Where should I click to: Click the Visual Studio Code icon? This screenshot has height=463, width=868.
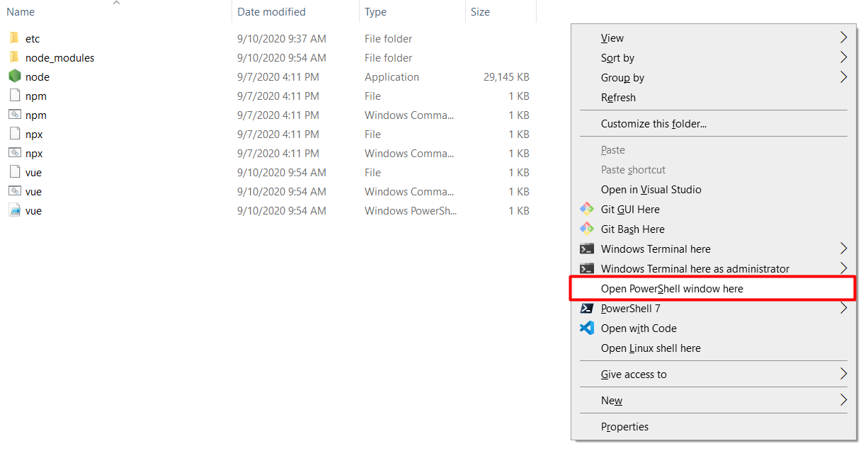coord(586,328)
